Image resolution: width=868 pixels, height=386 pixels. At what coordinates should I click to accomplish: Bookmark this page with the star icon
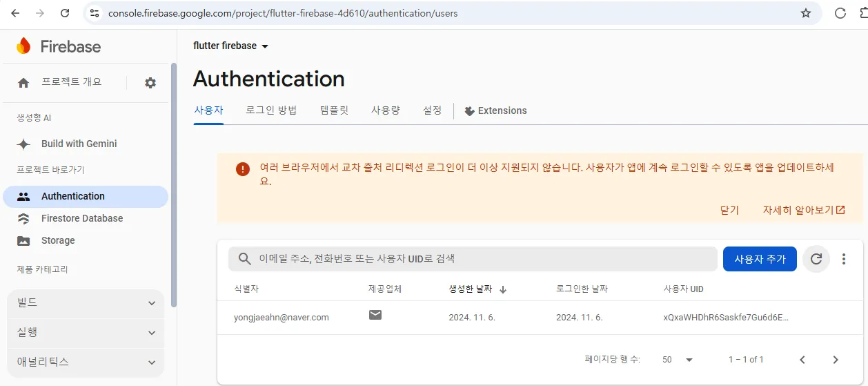point(805,13)
